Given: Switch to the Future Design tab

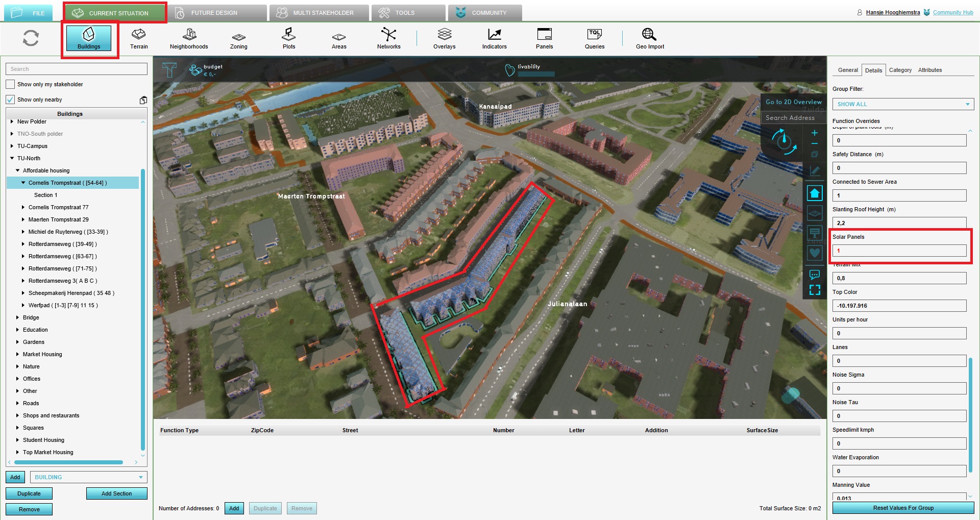Looking at the screenshot, I should 214,13.
